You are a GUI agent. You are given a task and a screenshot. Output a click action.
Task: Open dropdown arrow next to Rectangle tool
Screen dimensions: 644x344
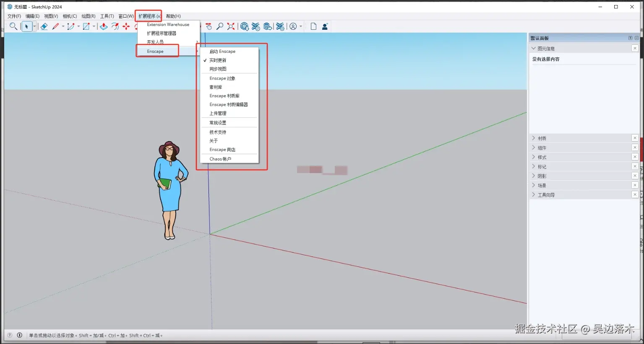click(94, 26)
